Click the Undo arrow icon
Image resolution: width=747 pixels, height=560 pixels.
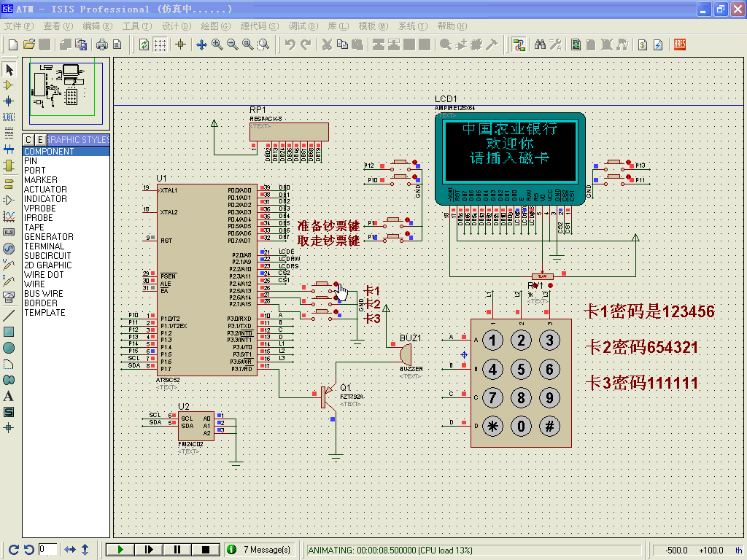[290, 44]
